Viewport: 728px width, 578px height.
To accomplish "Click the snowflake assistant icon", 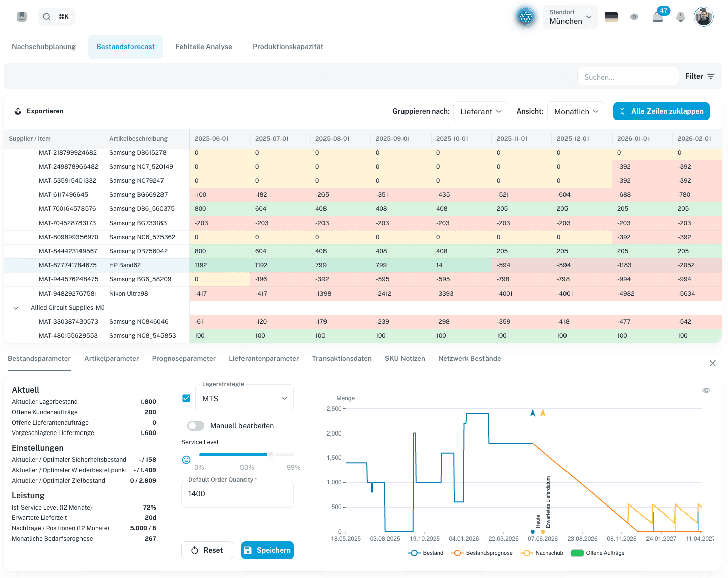I will [x=526, y=17].
